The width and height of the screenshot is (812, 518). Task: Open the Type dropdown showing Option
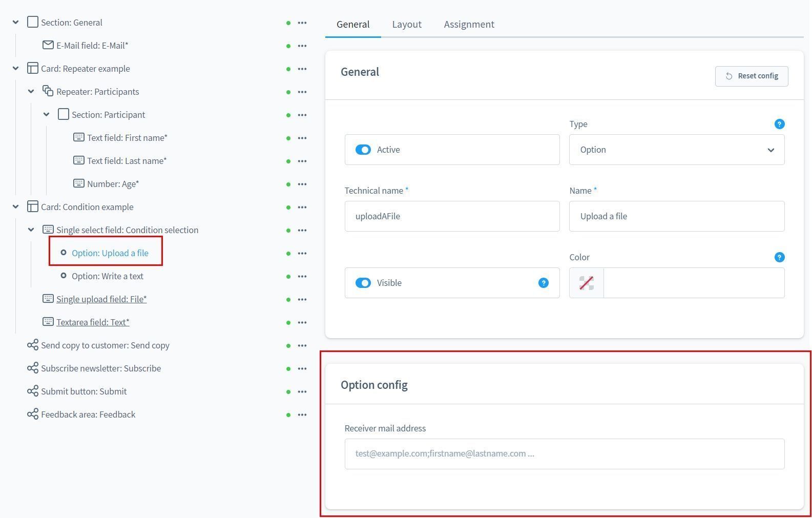676,150
